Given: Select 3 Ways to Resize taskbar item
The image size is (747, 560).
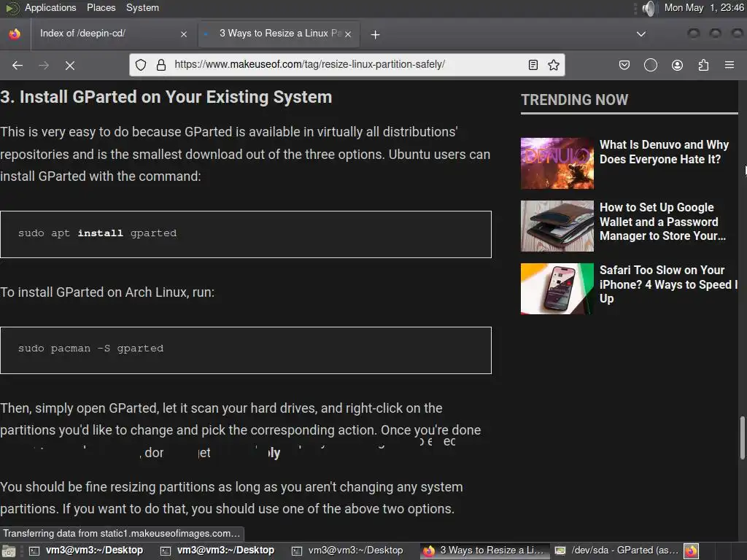Looking at the screenshot, I should (483, 551).
